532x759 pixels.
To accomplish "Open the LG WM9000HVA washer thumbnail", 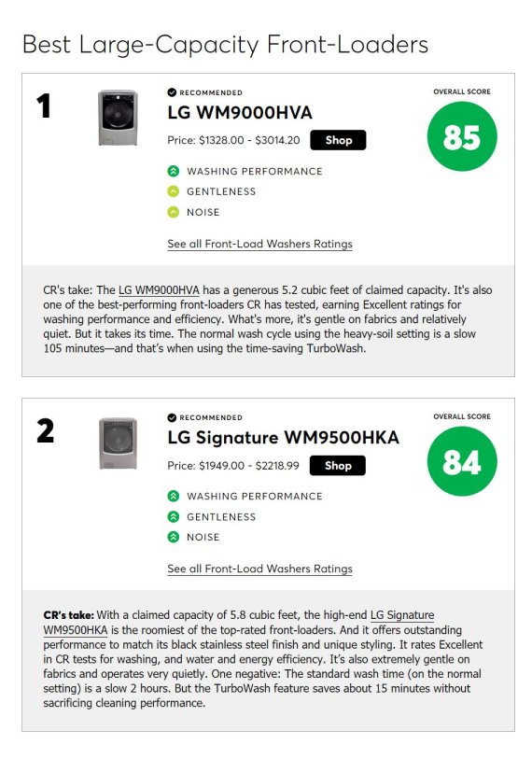I will point(118,118).
